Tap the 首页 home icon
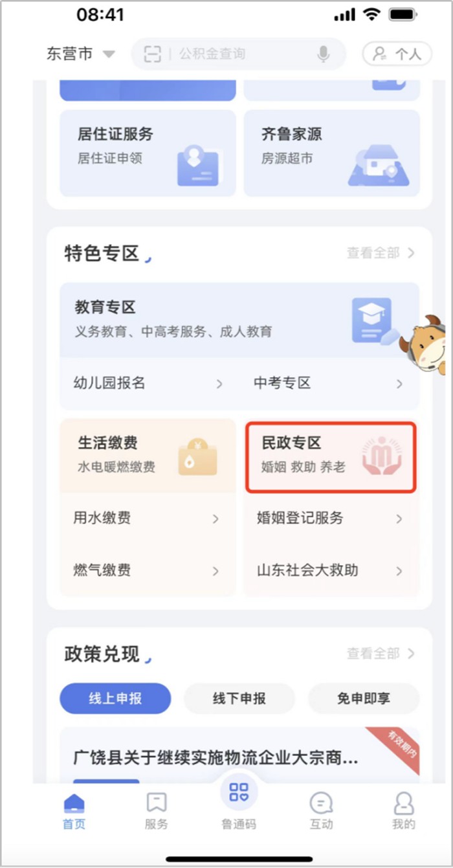The width and height of the screenshot is (453, 868). pyautogui.click(x=74, y=804)
